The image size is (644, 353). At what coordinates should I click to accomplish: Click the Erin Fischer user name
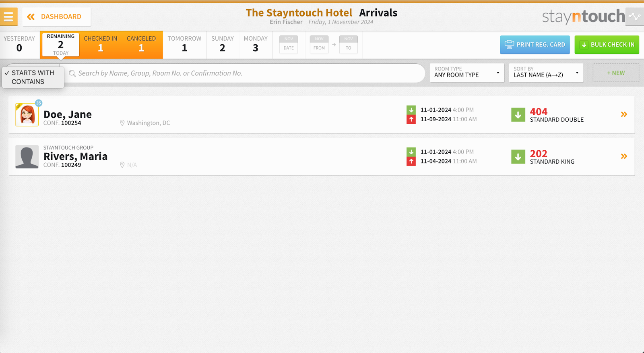click(286, 22)
